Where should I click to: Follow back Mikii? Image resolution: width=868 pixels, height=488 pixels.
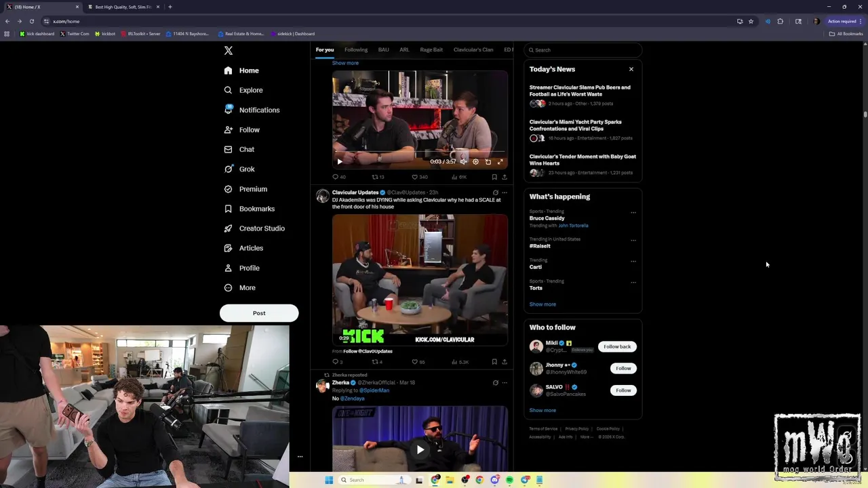[x=617, y=347]
